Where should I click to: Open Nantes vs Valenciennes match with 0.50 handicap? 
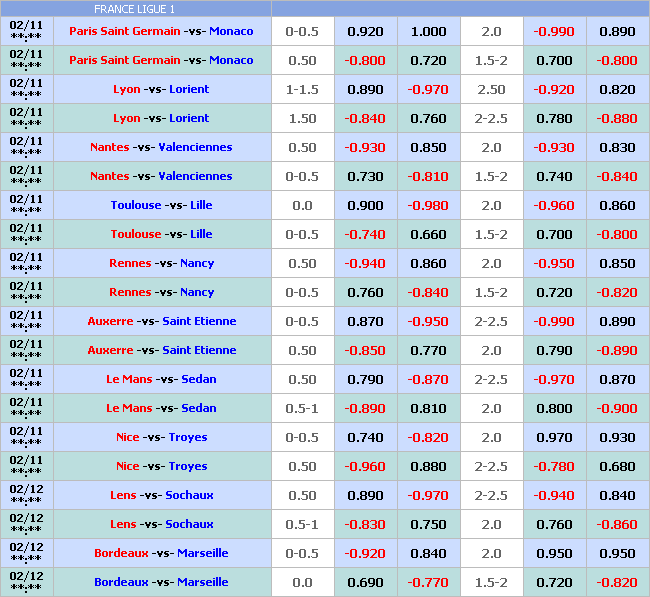[161, 147]
